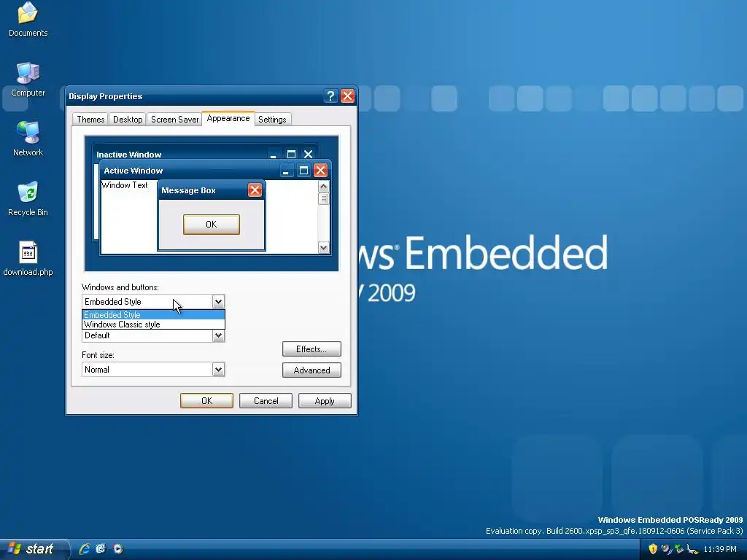Screen dimensions: 747x560
Task: Click the Apply button
Action: coord(325,401)
